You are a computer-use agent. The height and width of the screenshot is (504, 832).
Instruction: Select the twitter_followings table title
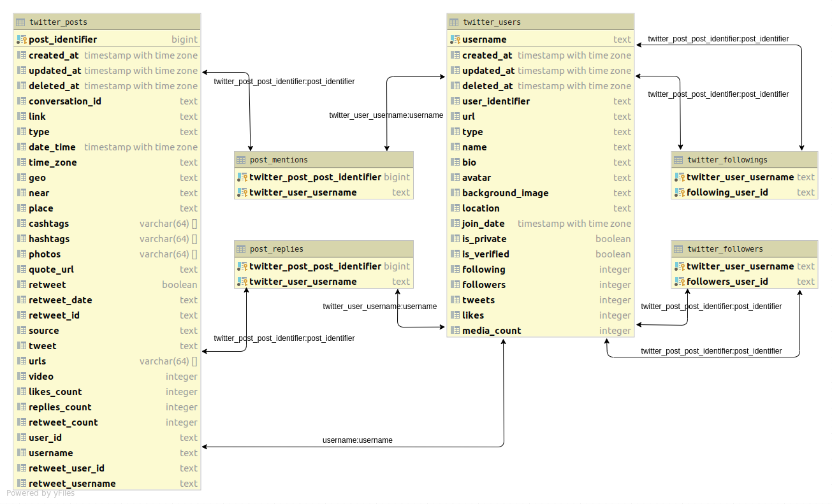tap(727, 160)
